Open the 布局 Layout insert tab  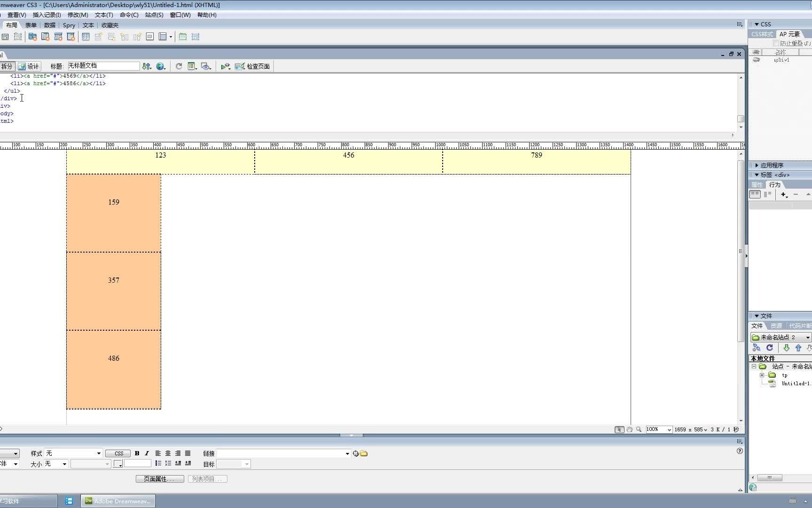11,25
